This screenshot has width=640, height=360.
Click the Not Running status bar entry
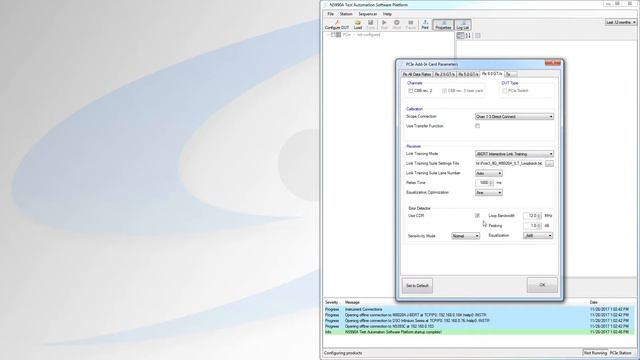tap(595, 353)
